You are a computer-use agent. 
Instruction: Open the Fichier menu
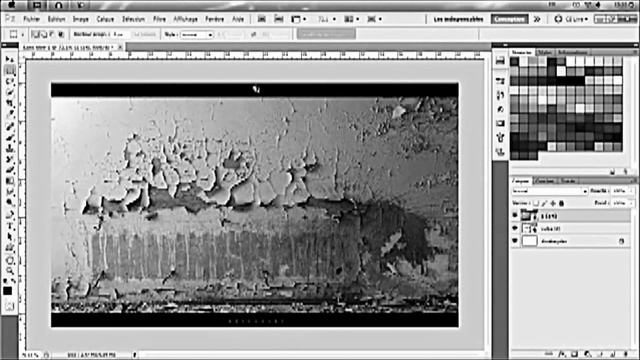[x=31, y=19]
